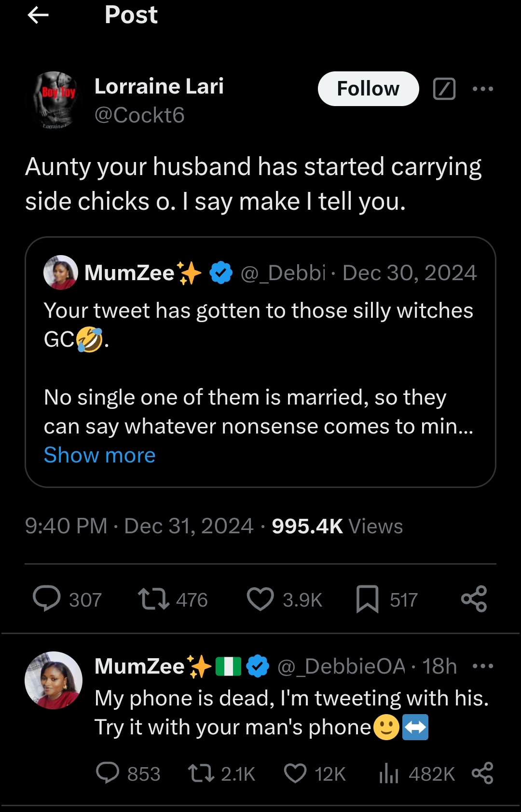Image resolution: width=521 pixels, height=812 pixels.
Task: Like MumZee's reply (12K likes)
Action: (x=295, y=773)
